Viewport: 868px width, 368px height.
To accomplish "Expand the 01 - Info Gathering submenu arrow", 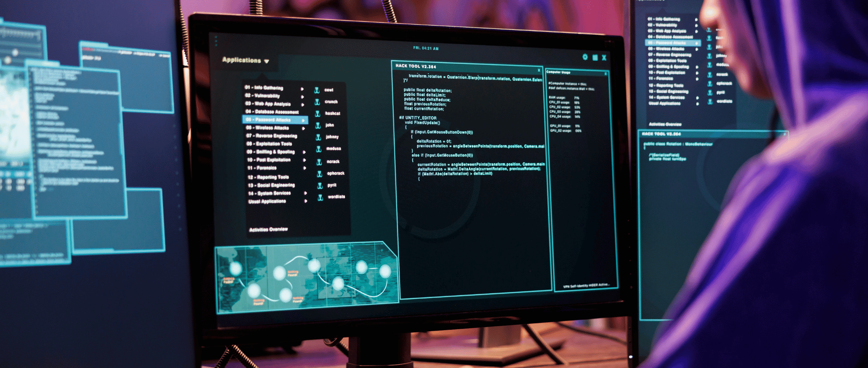I will 302,89.
